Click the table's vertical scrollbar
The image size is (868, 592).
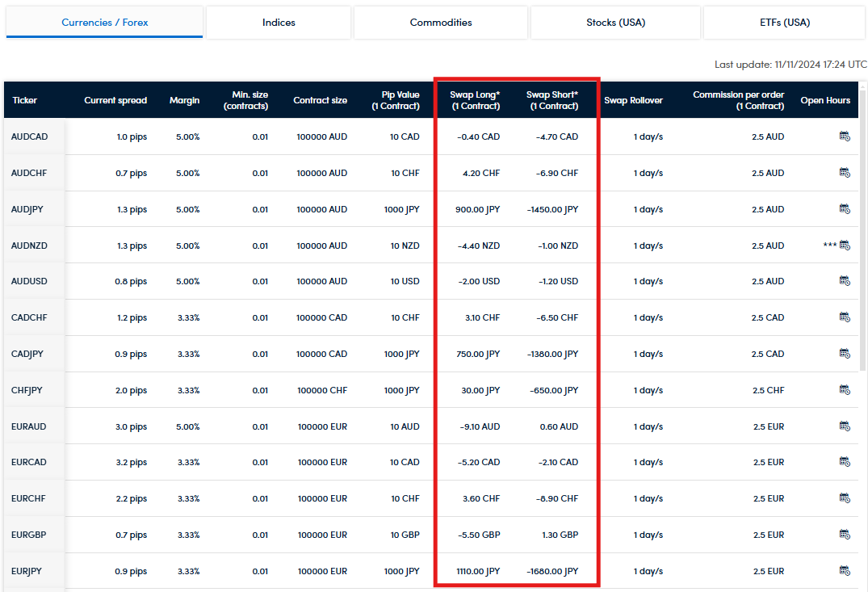tap(863, 242)
